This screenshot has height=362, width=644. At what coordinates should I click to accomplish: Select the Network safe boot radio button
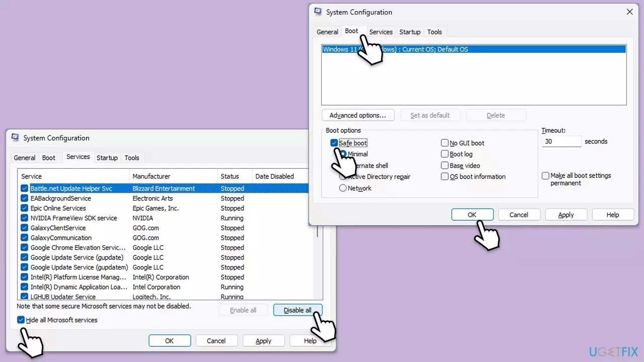[x=343, y=188]
